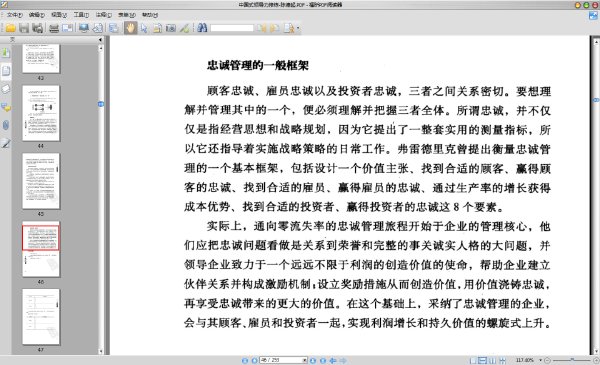Open the Layers panel sidebar icon

6,89
